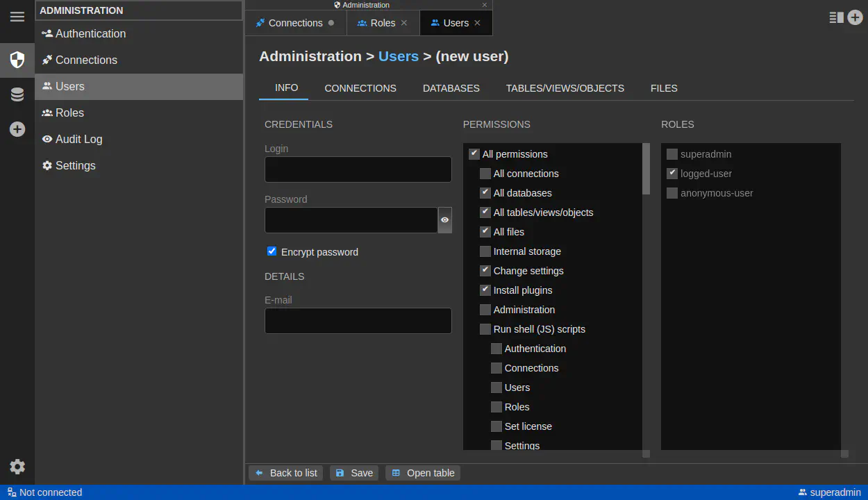Uncheck the All permissions checkbox
The image size is (868, 500).
tap(474, 154)
